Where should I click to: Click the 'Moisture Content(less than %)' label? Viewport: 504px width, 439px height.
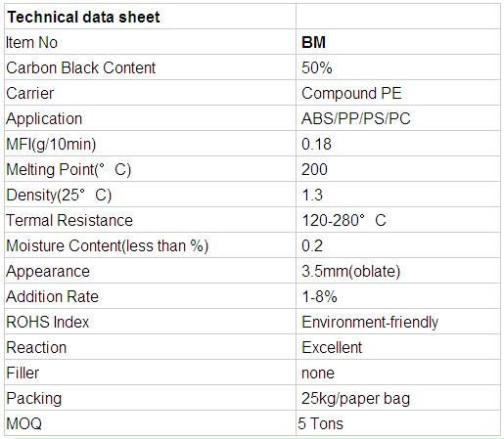(x=107, y=245)
